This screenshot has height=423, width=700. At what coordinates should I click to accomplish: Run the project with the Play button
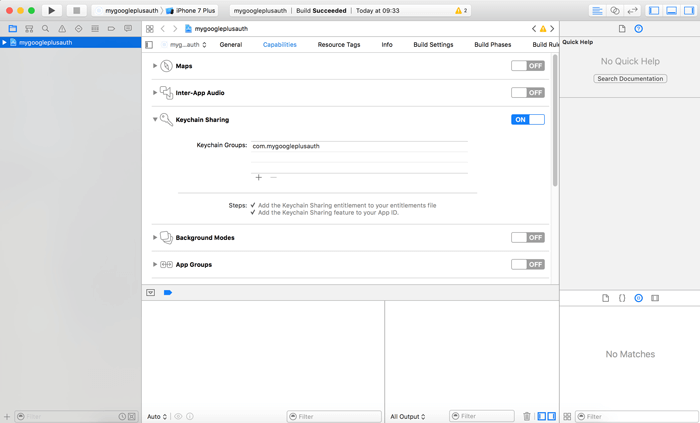(51, 10)
